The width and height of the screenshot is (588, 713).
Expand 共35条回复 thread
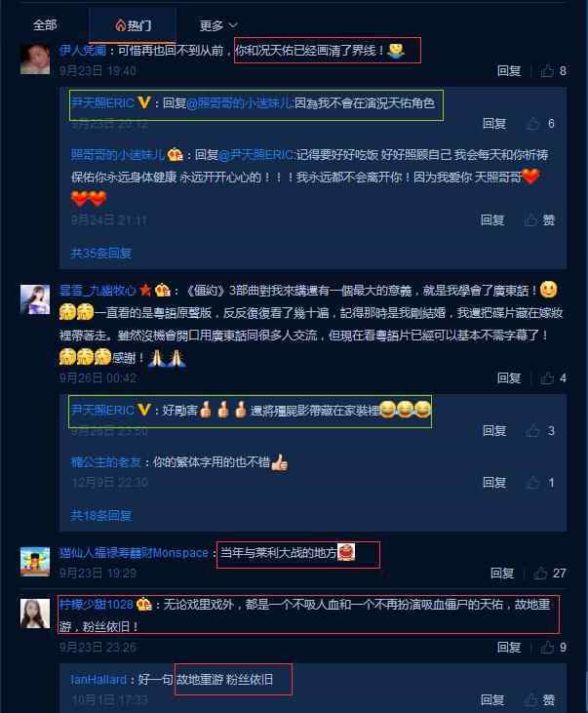pos(101,254)
